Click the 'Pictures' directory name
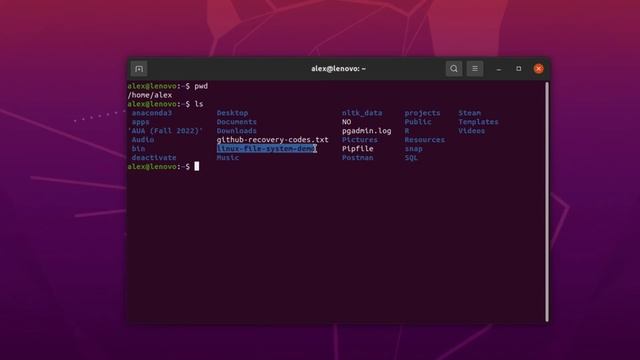Screen dimensions: 640x360 (360, 140)
